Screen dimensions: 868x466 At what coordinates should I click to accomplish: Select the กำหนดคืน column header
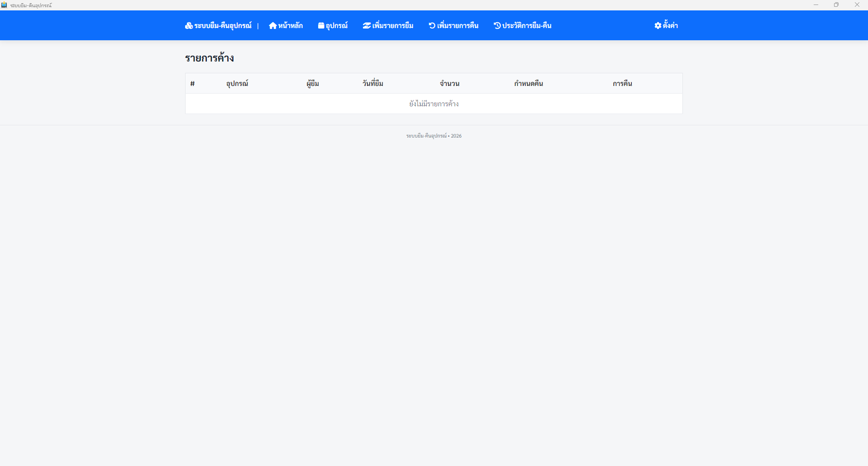tap(528, 84)
